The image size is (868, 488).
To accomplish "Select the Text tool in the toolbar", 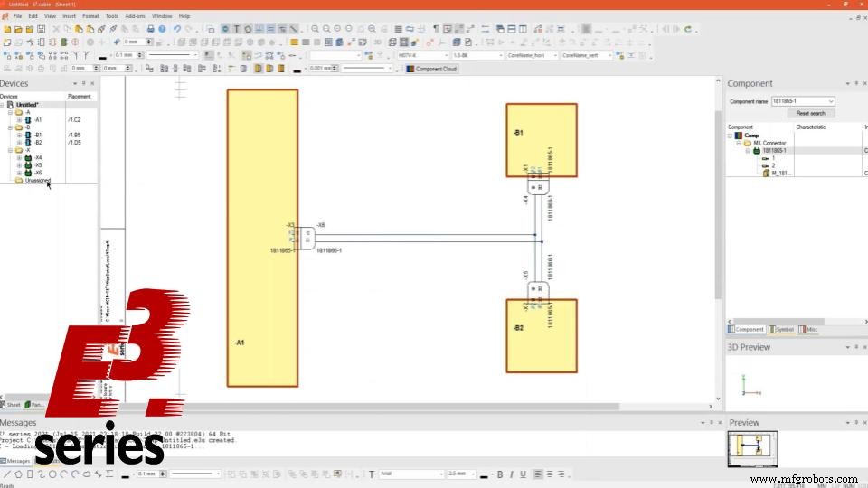I will 237,29.
